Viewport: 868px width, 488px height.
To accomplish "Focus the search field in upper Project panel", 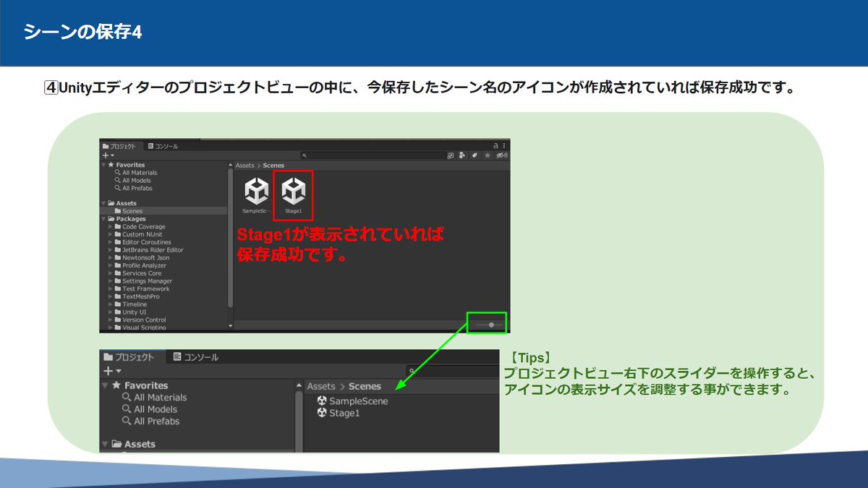I will click(x=373, y=155).
